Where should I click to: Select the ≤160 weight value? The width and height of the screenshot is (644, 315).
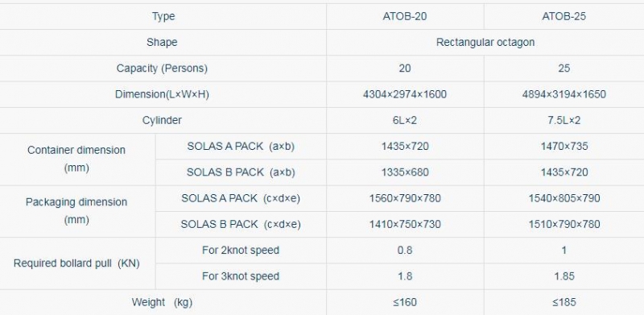tap(405, 303)
